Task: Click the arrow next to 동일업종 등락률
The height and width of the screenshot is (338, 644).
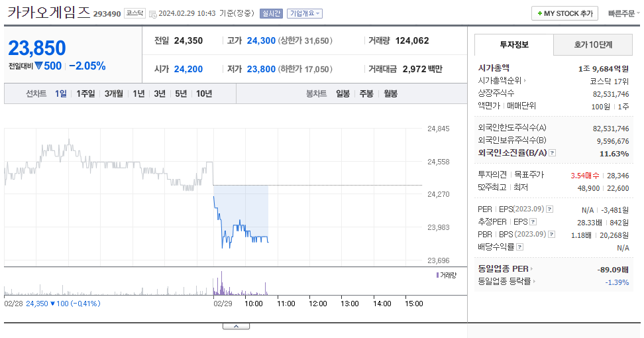Action: point(534,281)
